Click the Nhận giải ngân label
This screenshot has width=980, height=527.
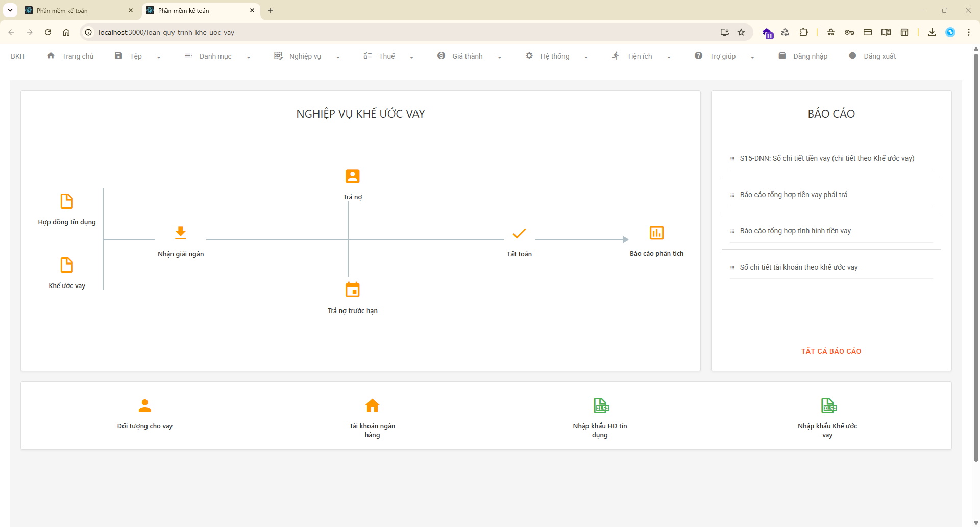[x=181, y=254]
